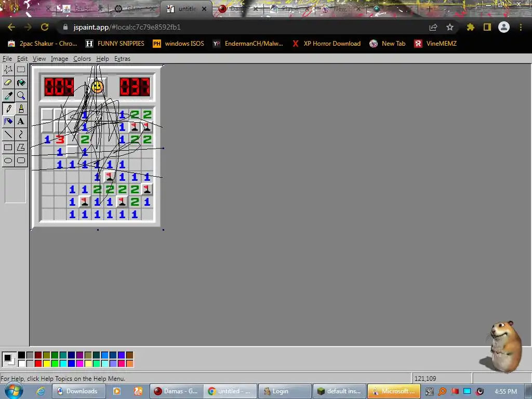
Task: Open the EndermanCH/Malw... bookmark
Action: (248, 44)
